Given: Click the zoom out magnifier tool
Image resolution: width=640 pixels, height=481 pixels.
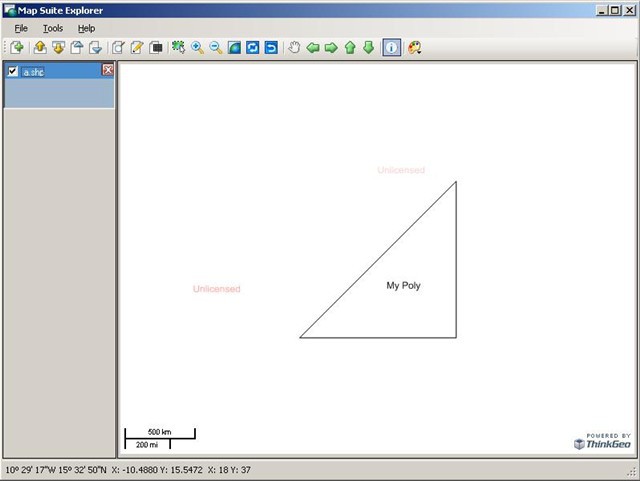Looking at the screenshot, I should [x=215, y=47].
